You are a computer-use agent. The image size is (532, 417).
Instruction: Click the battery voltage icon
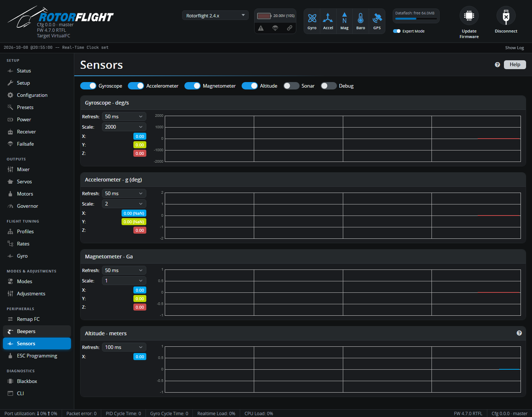tap(264, 16)
